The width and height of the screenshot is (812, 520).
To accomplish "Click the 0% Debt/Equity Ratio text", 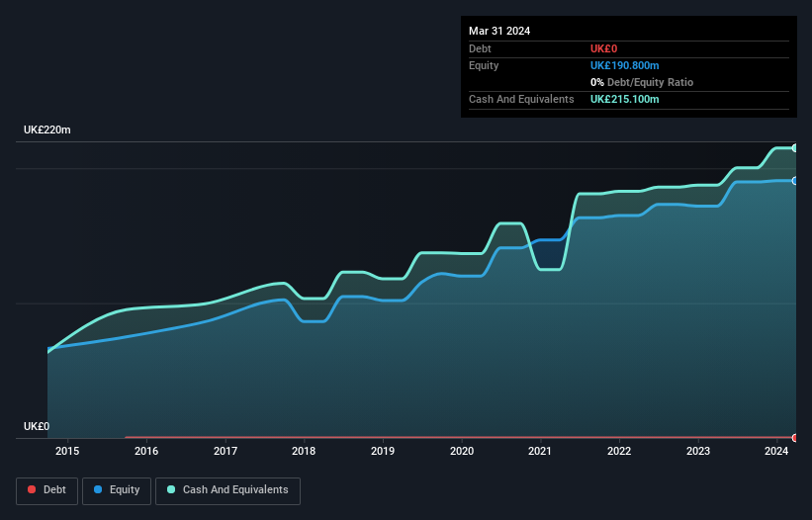I will click(642, 82).
